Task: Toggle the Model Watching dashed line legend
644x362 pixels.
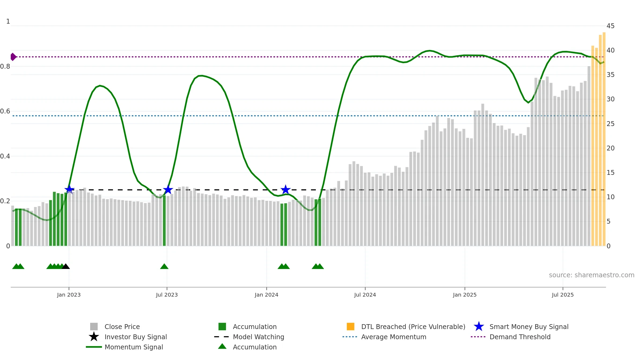Action: click(249, 337)
